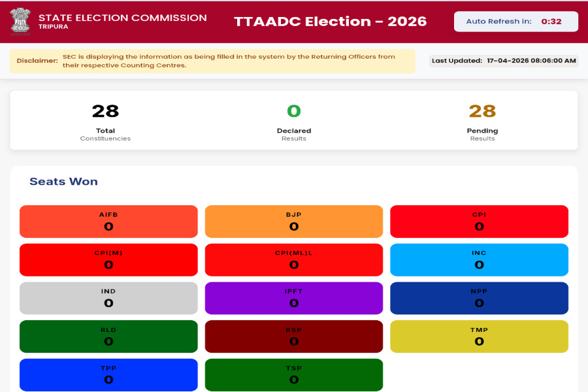The height and width of the screenshot is (392, 588).
Task: Select the RSP party tile
Action: coord(294,336)
